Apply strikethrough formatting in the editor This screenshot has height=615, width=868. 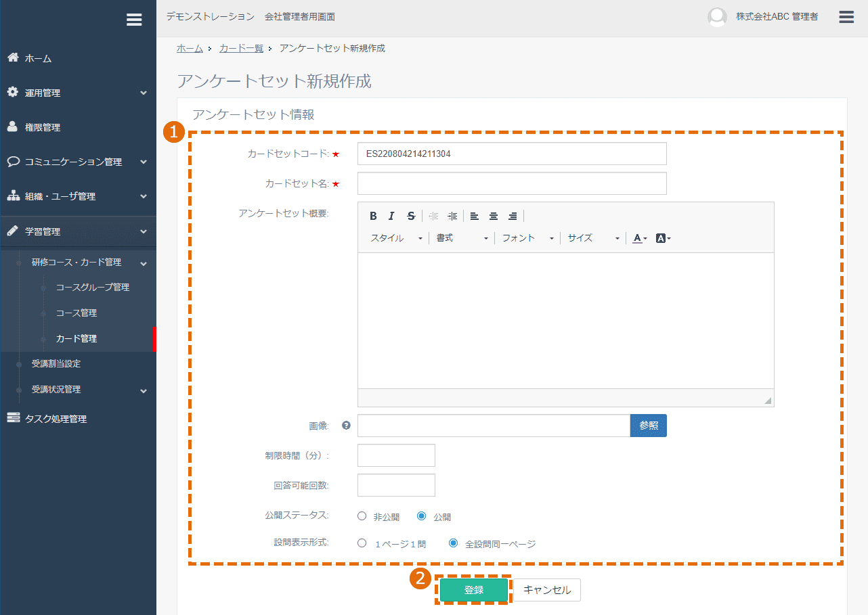tap(411, 216)
